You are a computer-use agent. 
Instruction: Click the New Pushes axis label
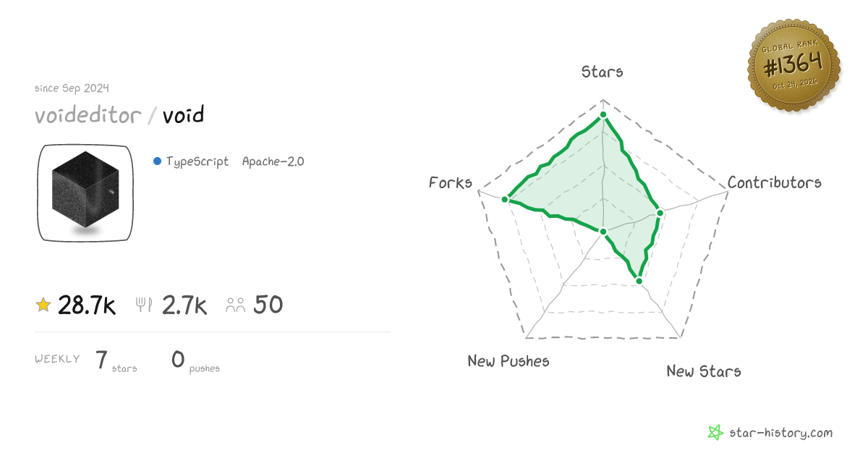tap(509, 360)
